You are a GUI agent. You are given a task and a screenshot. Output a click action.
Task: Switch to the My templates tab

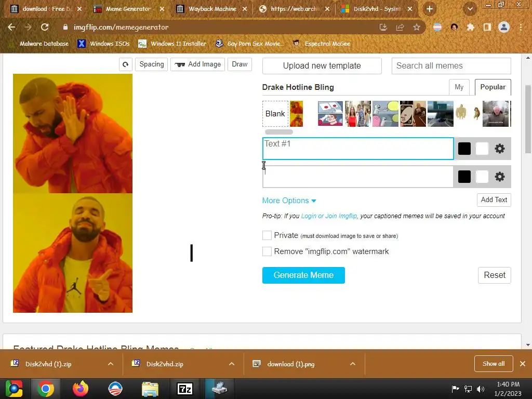coord(459,87)
